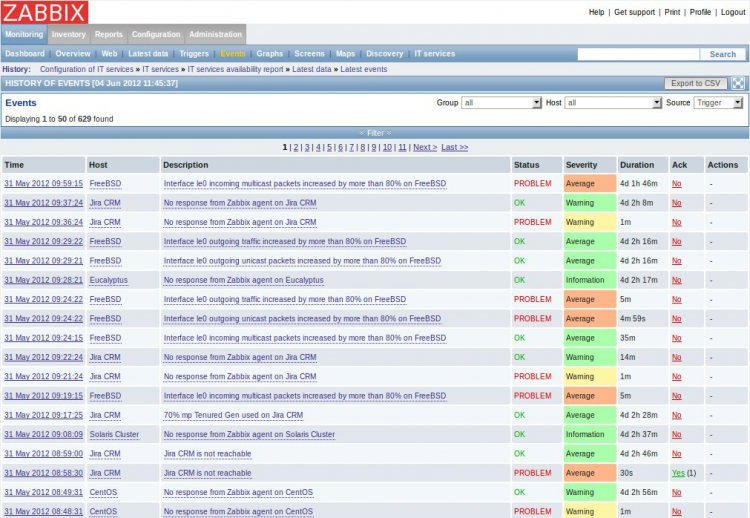Viewport: 750px width, 518px height.
Task: Go to the Next page link
Action: coord(424,147)
